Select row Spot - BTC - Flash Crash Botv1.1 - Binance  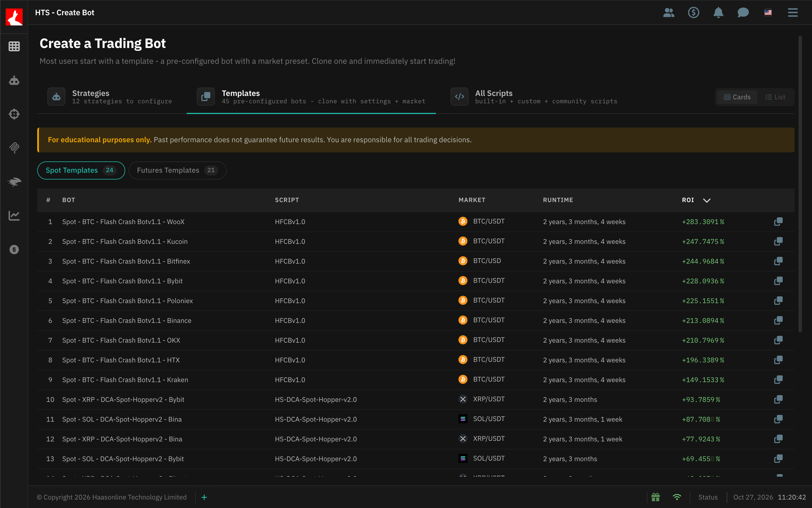416,321
